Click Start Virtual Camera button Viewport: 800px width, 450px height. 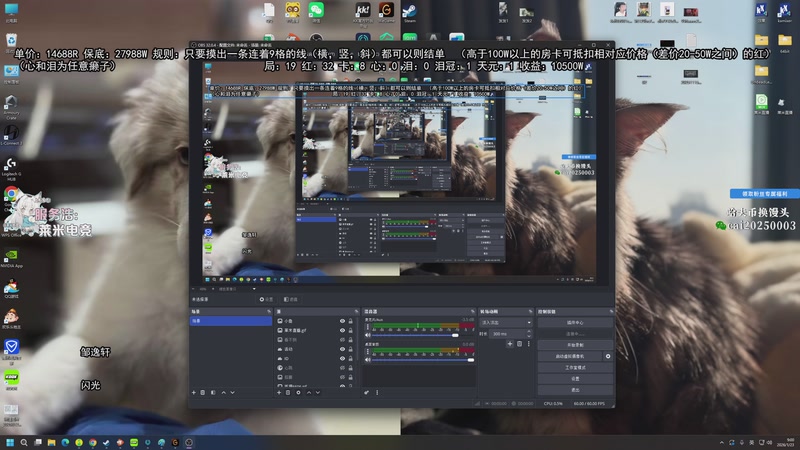coord(569,356)
